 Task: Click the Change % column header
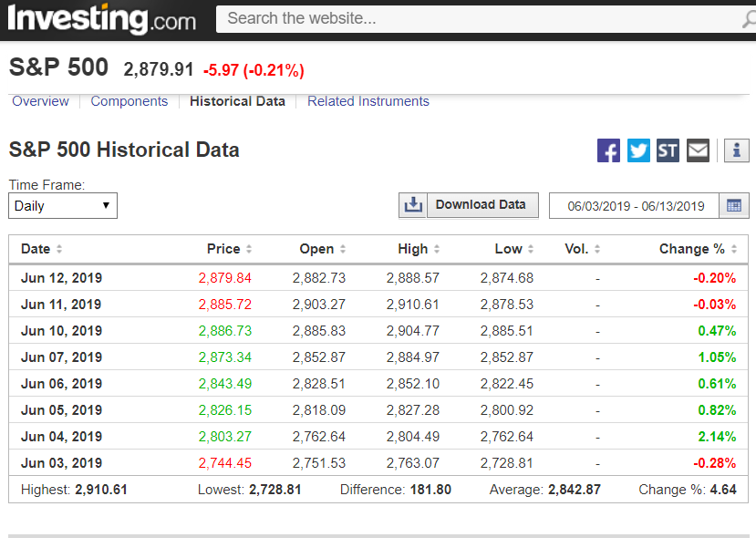coord(692,249)
